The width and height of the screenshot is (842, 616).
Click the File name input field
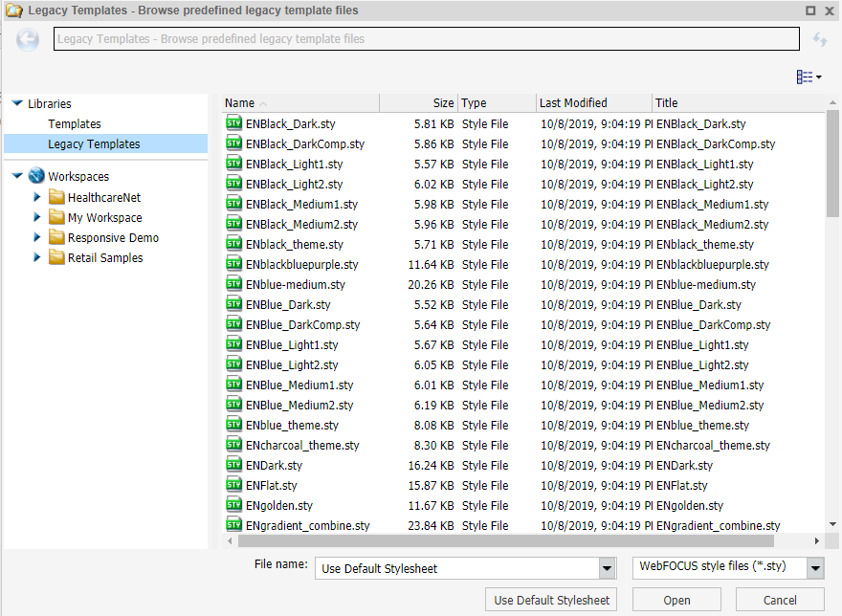pos(457,568)
